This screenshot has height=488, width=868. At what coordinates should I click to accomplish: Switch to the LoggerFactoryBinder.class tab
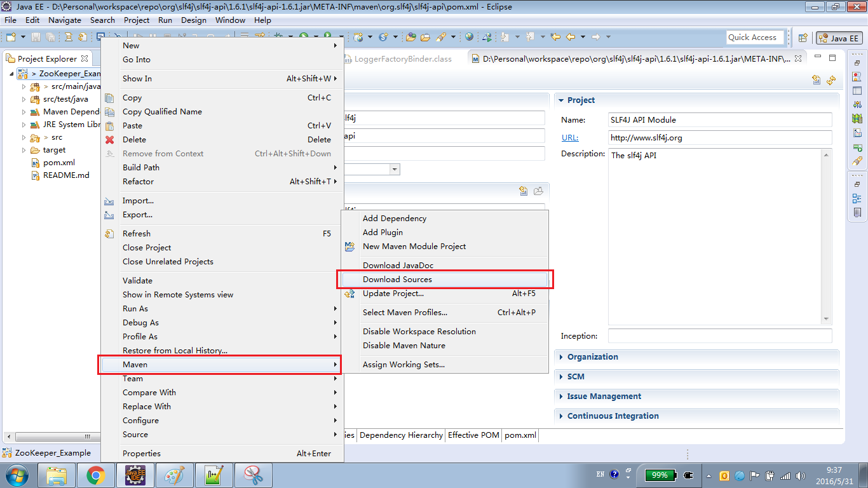click(x=403, y=58)
